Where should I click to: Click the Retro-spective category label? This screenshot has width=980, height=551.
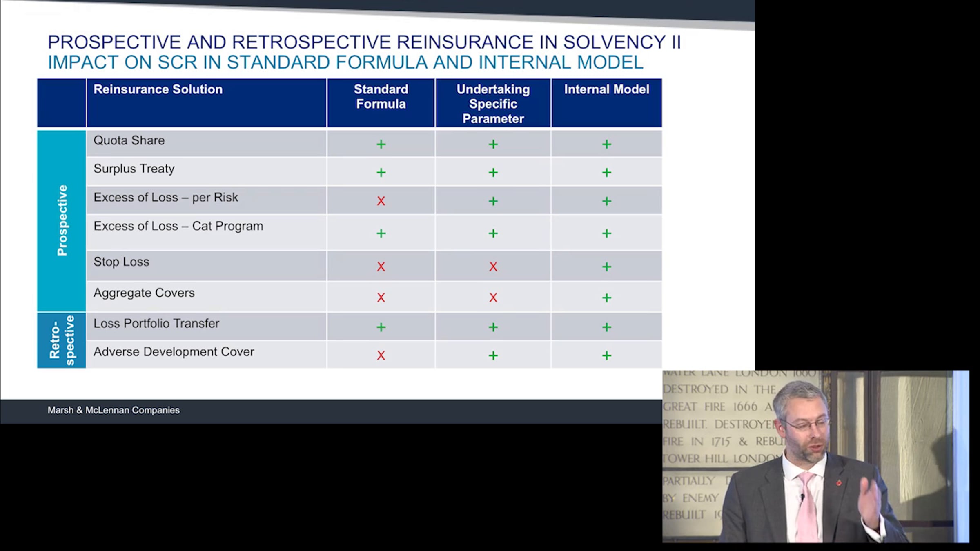pyautogui.click(x=62, y=340)
